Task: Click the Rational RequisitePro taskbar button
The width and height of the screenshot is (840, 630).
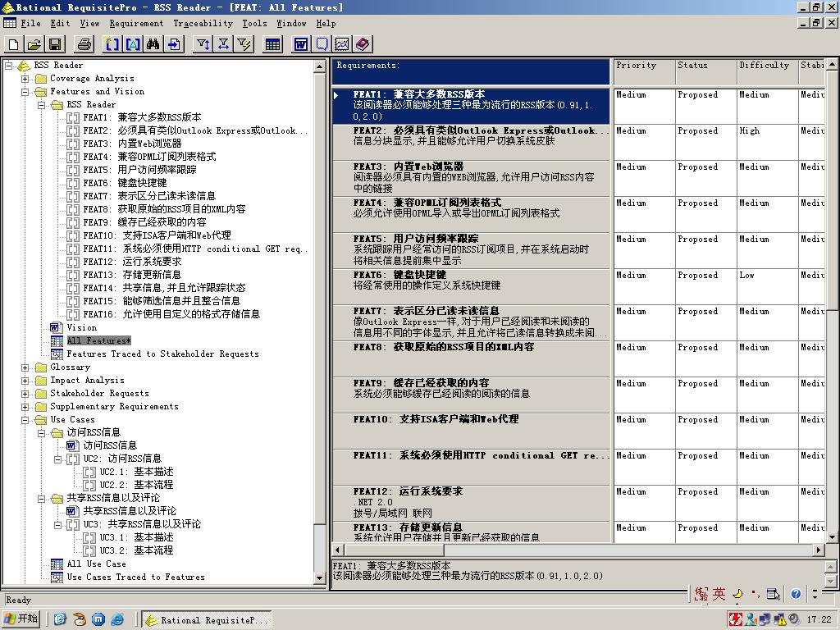Action: (208, 620)
